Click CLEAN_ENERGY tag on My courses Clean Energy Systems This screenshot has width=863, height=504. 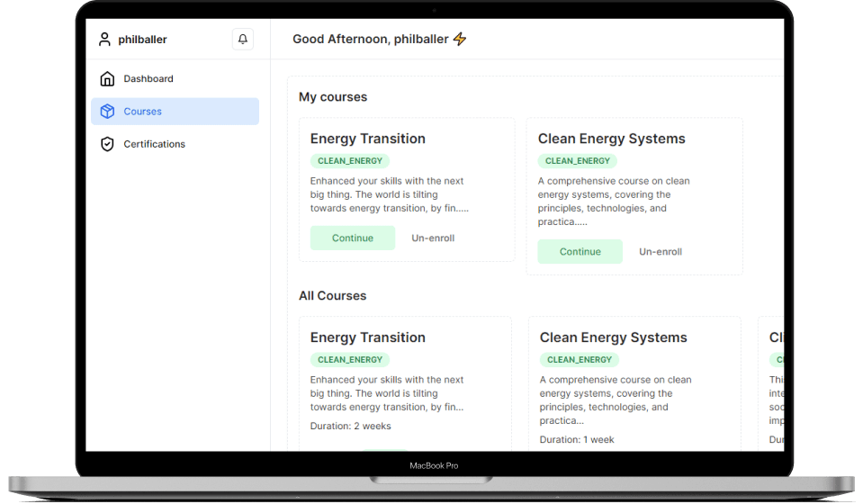point(578,161)
